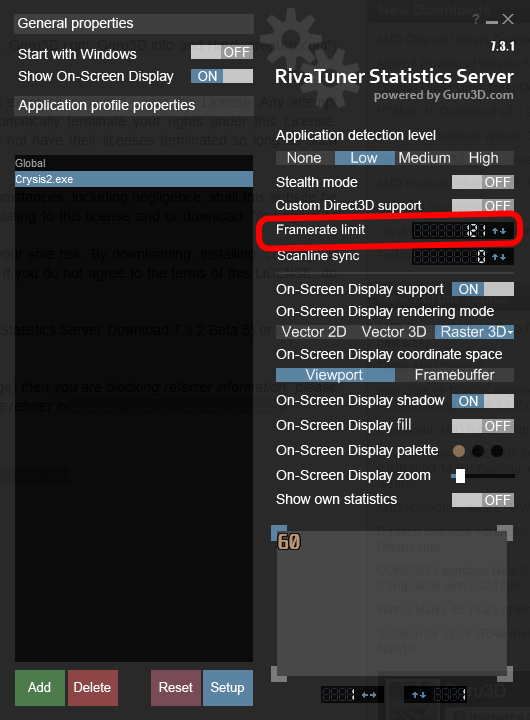Screen dimensions: 530x720
Task: Toggle the Start with Windows switch
Action: coord(222,52)
